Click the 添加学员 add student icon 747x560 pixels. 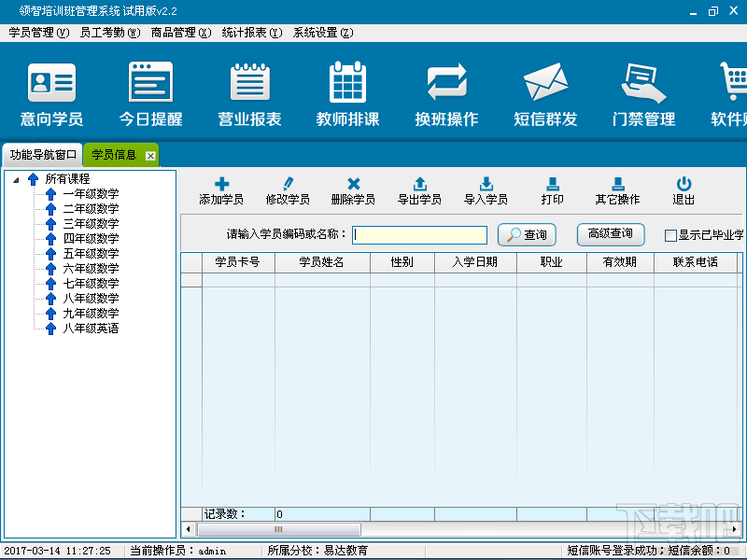point(220,188)
